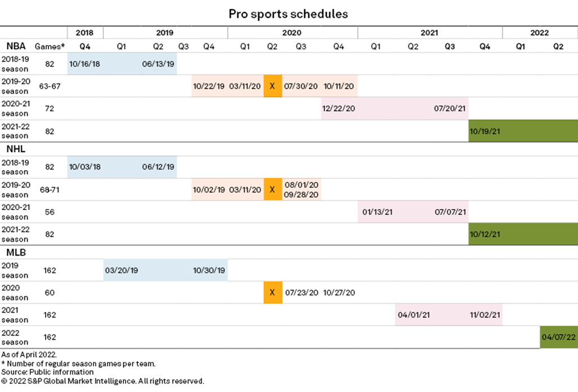Screen dimensions: 578x392
Task: Click the "Games*" column header
Action: point(50,47)
